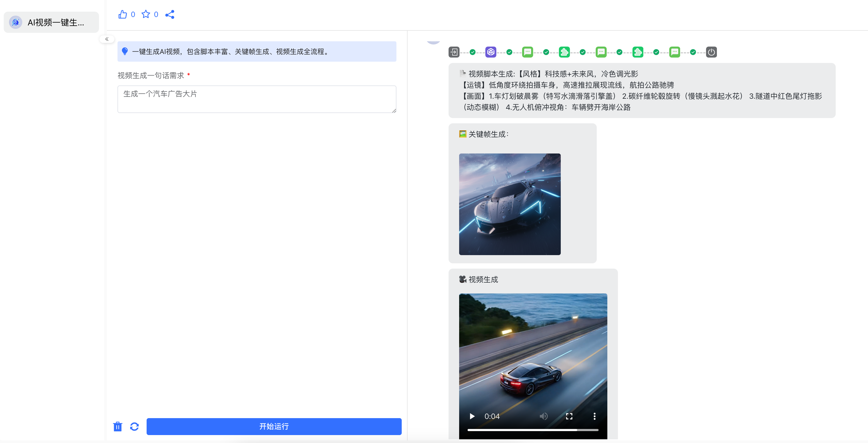868x443 pixels.
Task: Click the 视频生成一句话需求 text field
Action: pyautogui.click(x=257, y=99)
